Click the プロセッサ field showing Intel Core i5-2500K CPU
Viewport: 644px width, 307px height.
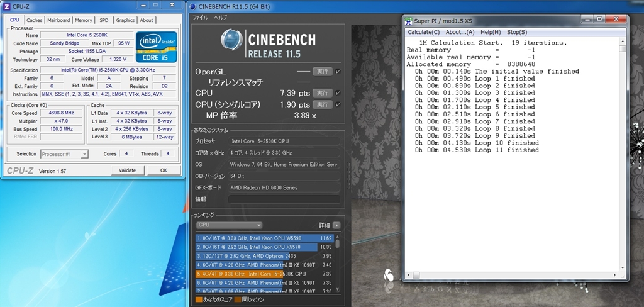tap(284, 141)
